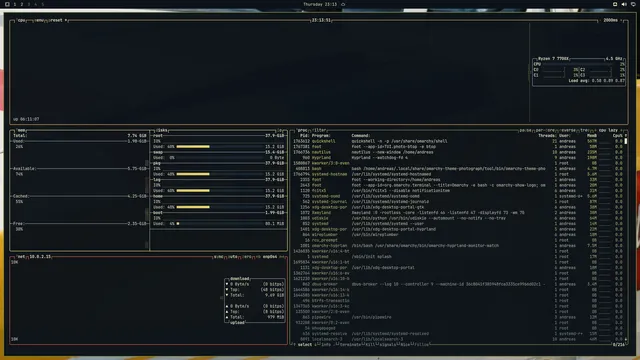Select the fcitx5 process row
Image resolution: width=640 pixels, height=360 pixels.
[458, 191]
